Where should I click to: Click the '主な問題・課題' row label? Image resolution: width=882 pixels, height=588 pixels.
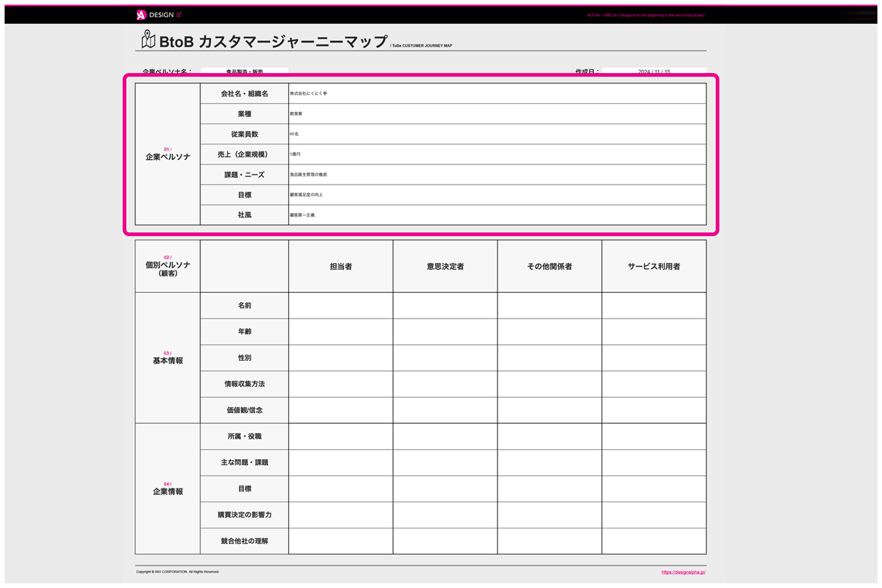coord(244,463)
